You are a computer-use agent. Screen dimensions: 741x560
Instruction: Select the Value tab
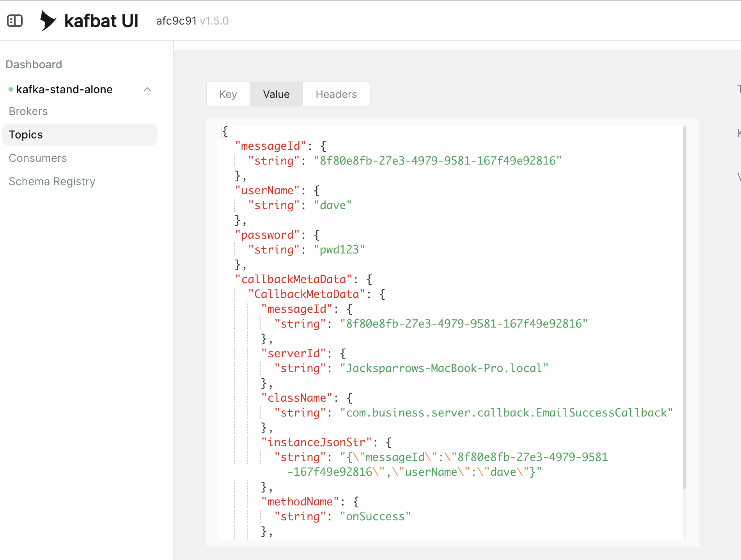[x=276, y=94]
